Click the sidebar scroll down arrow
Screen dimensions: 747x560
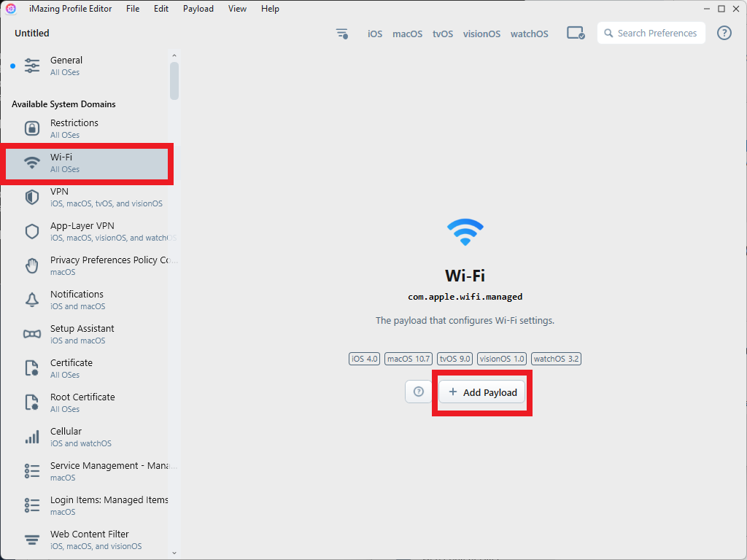[174, 553]
